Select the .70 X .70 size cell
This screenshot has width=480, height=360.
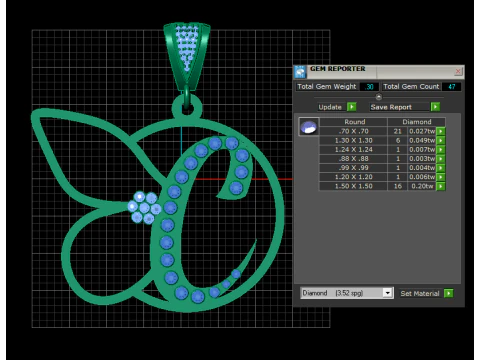click(x=353, y=131)
